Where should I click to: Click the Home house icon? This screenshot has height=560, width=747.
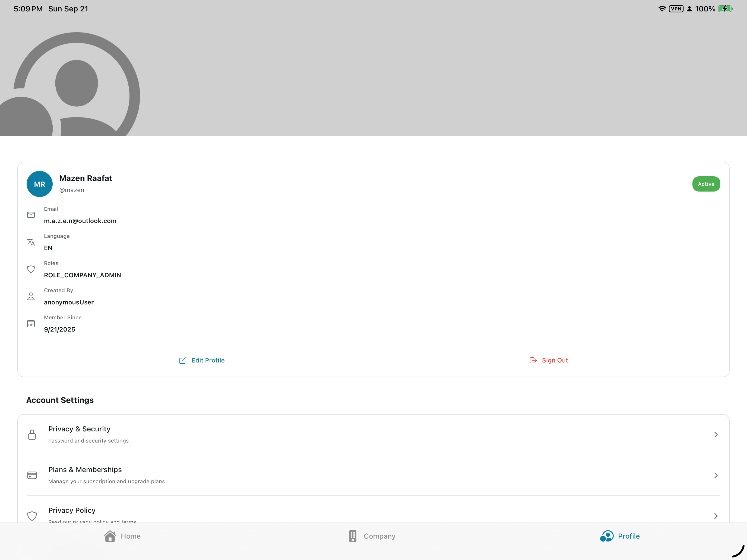pos(110,536)
